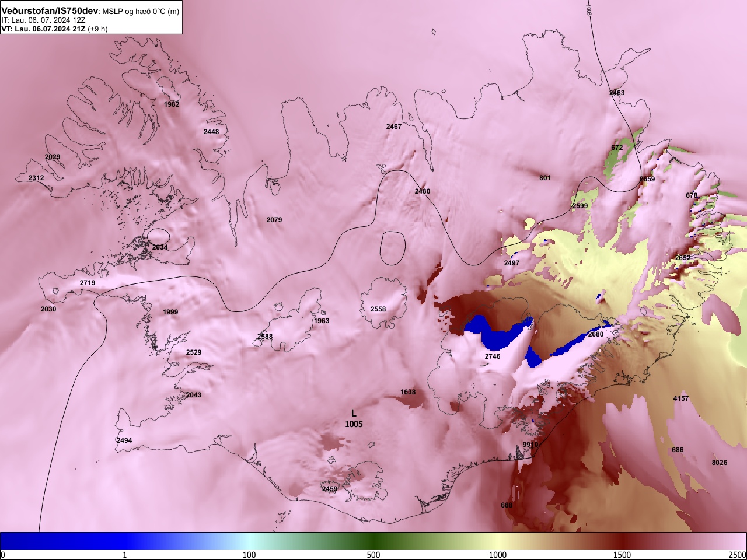
Task: Select the map value 1963
Action: point(322,321)
